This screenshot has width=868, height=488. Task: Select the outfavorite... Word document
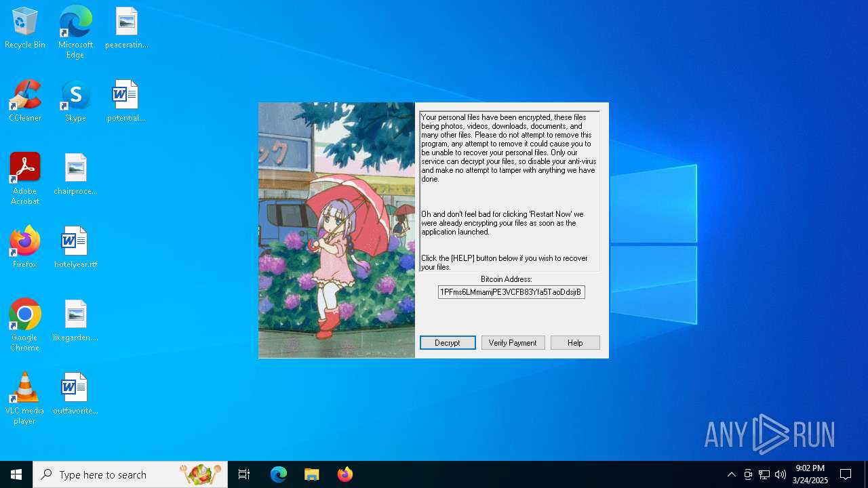pyautogui.click(x=75, y=394)
